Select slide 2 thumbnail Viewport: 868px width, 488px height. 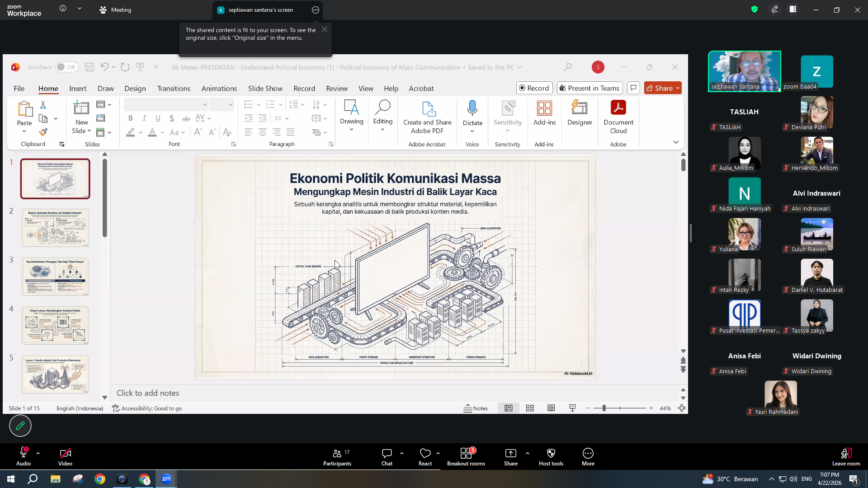pos(55,228)
